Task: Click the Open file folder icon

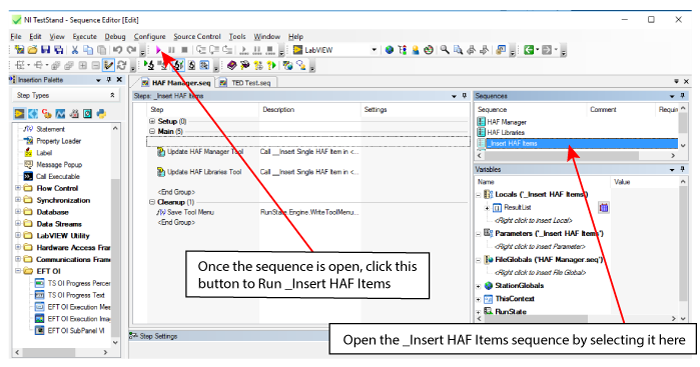Action: tap(32, 50)
